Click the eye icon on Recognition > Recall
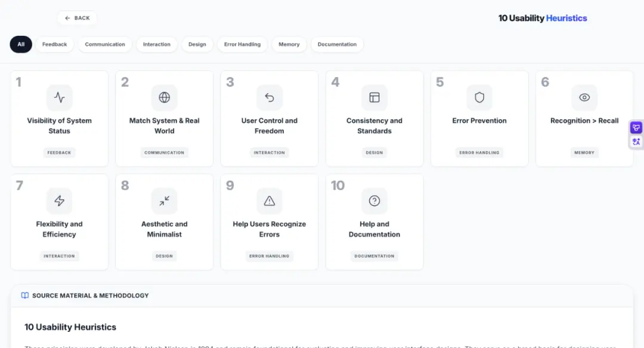The image size is (644, 348). [x=584, y=97]
